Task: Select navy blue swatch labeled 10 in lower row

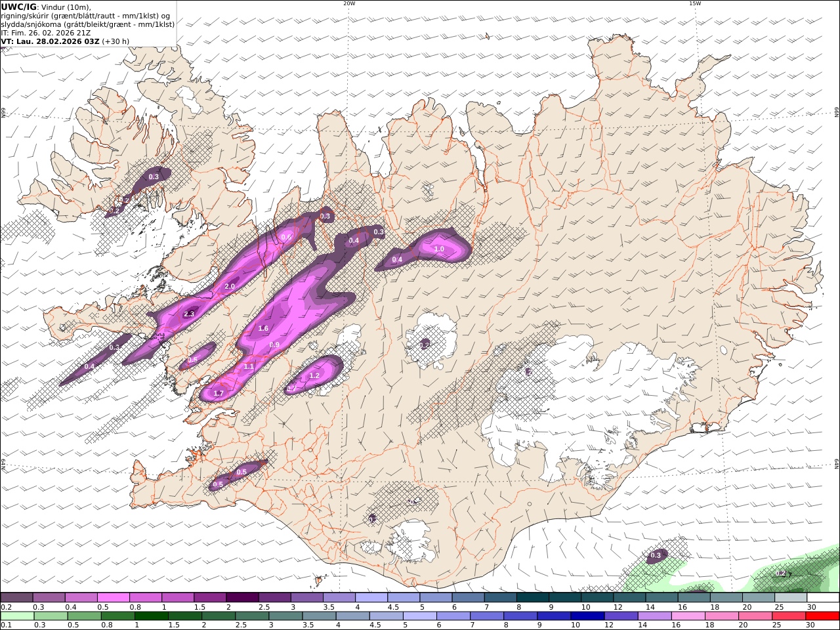Action: [586, 616]
